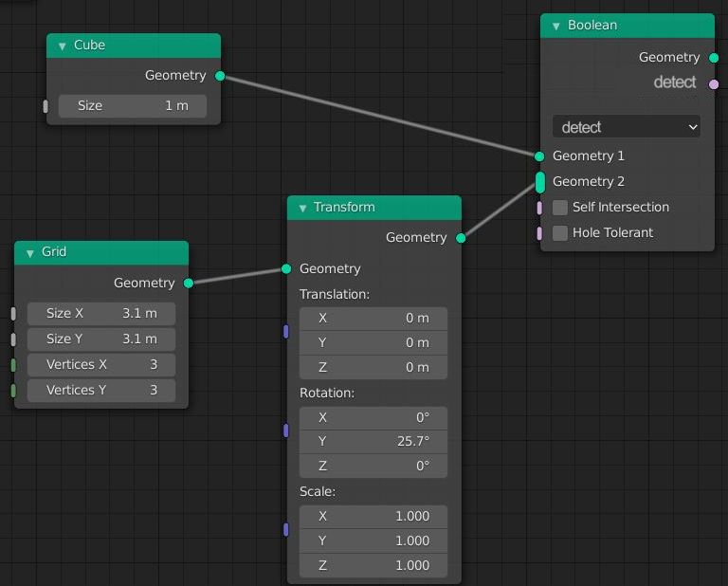Screen dimensions: 728x586
Task: Select the Boolean node header
Action: click(628, 26)
